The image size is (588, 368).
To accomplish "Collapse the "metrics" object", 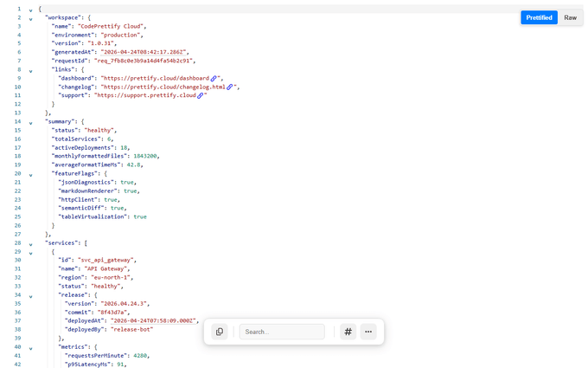I will coord(31,348).
